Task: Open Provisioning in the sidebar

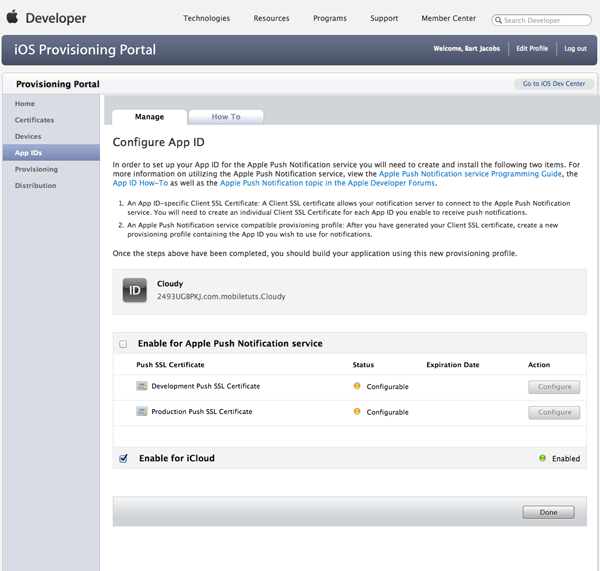Action: point(51,169)
